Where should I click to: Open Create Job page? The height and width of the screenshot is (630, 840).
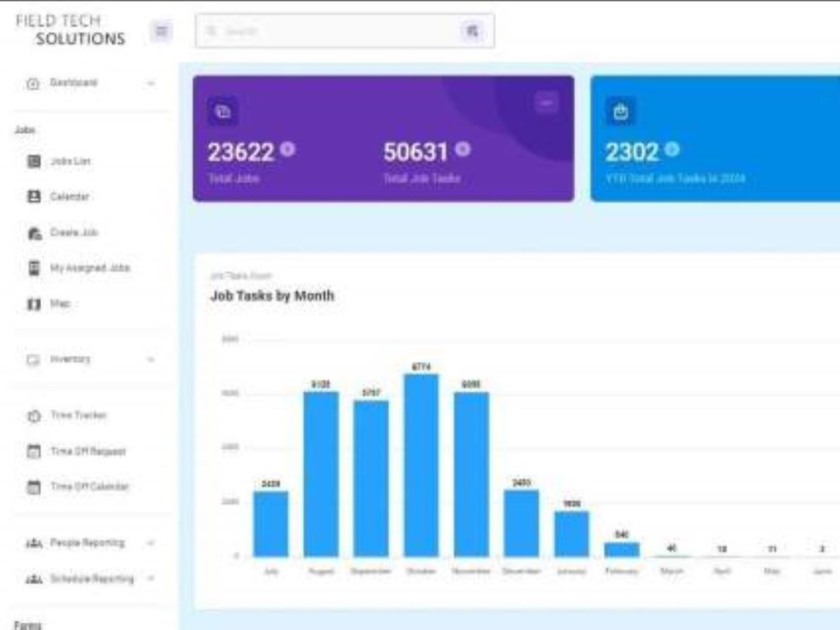tap(74, 232)
